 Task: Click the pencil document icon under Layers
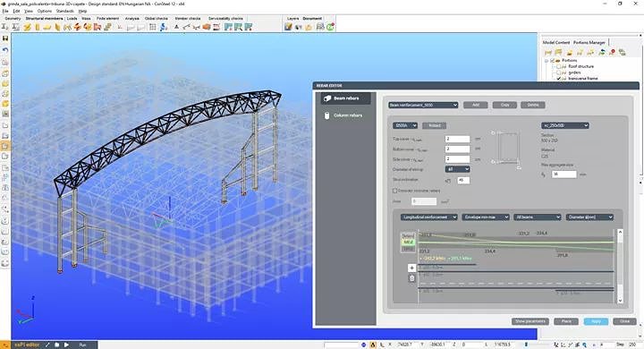pyautogui.click(x=288, y=27)
